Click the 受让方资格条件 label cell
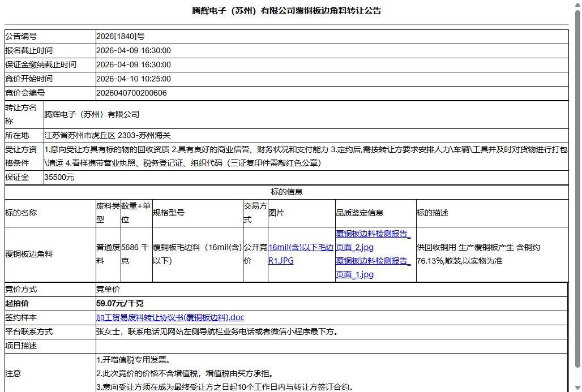The image size is (582, 392). pos(24,157)
